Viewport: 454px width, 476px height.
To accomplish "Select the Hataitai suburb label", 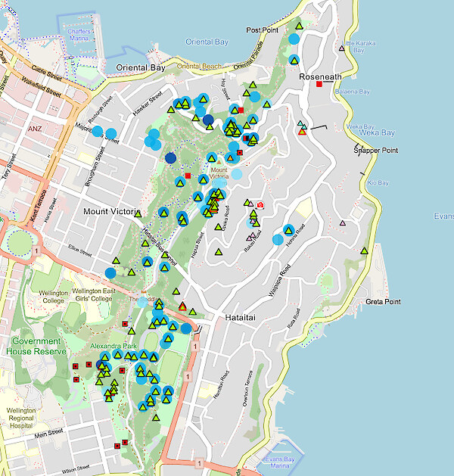I will tap(241, 318).
